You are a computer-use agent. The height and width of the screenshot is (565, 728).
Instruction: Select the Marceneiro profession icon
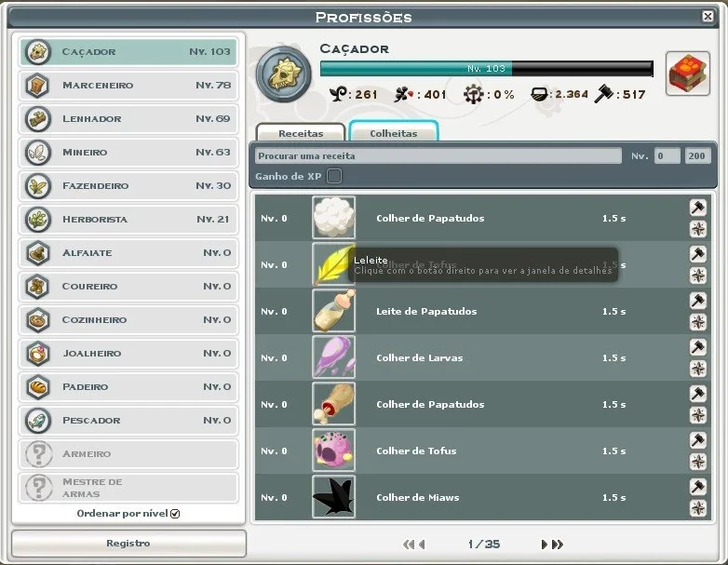coord(37,86)
